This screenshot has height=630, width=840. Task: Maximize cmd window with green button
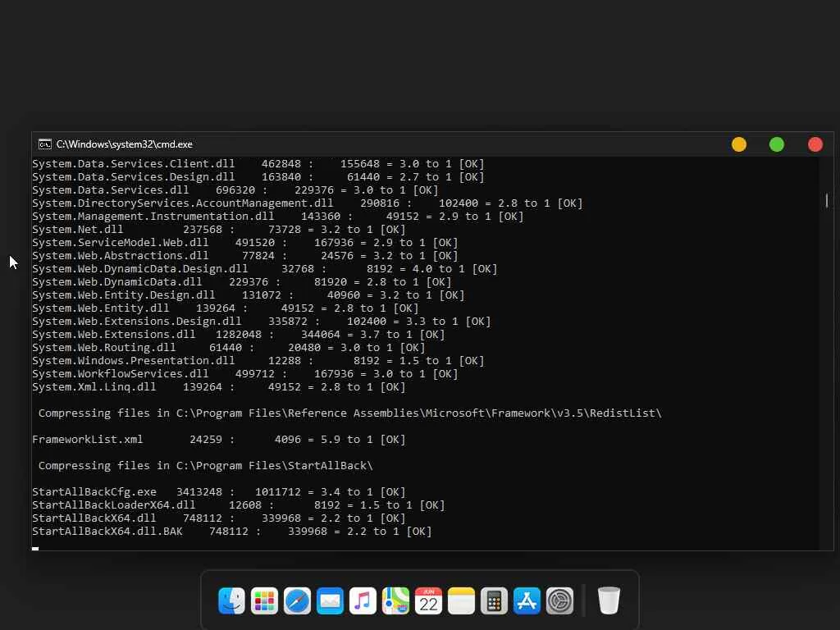pos(777,144)
